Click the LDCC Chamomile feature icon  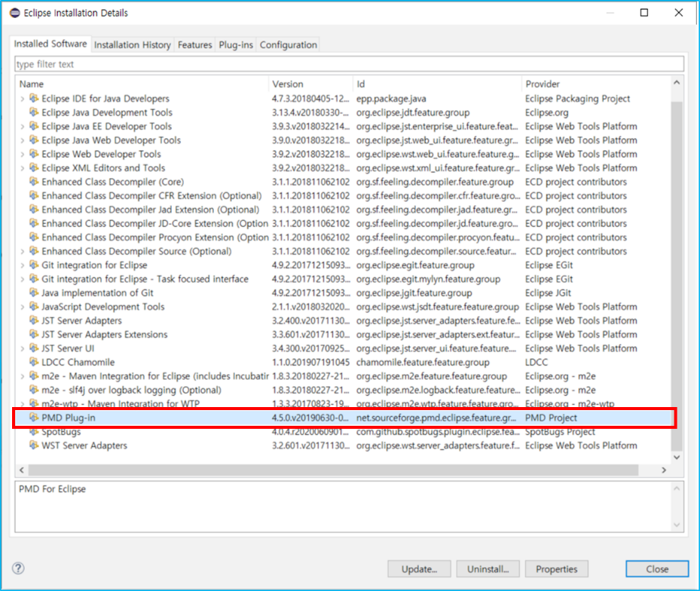pos(34,363)
